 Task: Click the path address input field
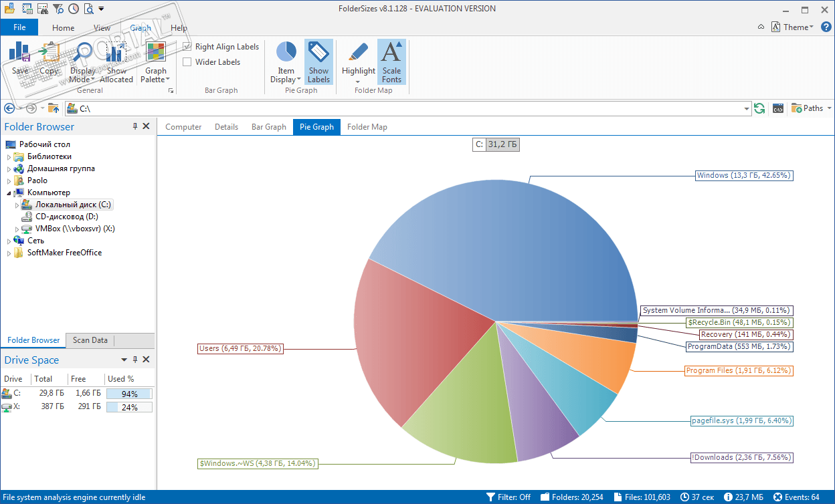click(x=408, y=108)
